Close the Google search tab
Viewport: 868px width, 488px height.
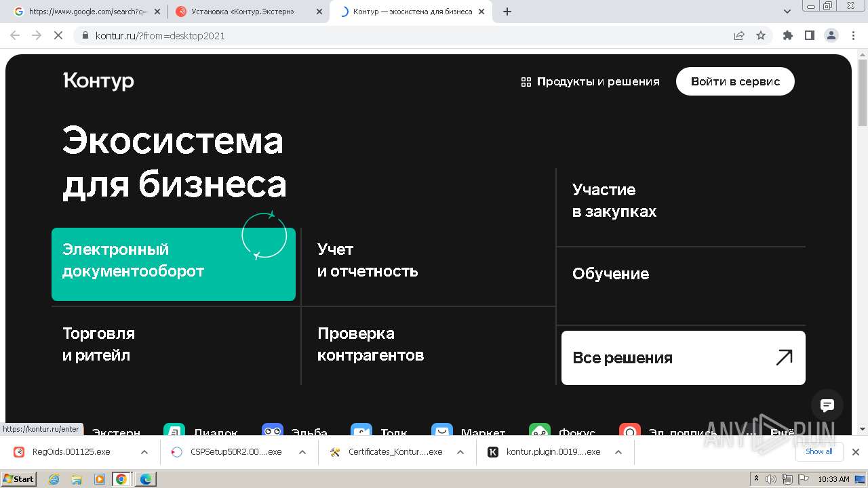click(157, 12)
